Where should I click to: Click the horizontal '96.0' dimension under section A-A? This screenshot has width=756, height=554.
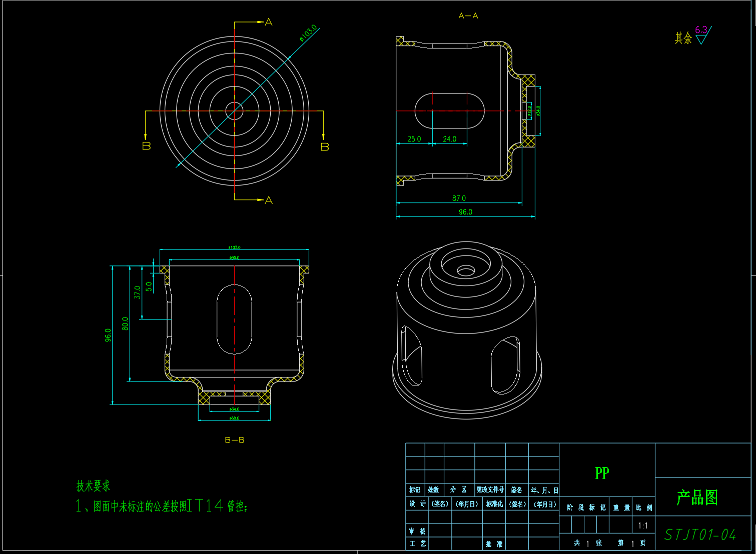point(465,212)
